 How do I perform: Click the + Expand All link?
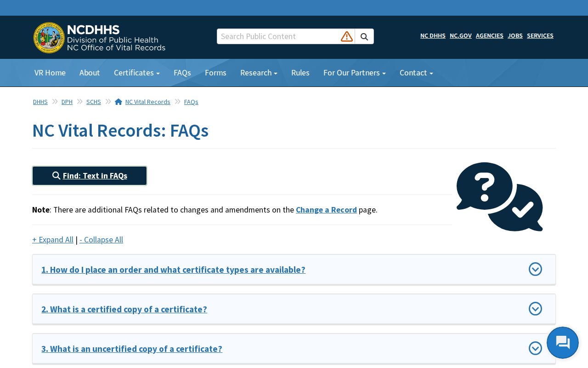point(53,240)
